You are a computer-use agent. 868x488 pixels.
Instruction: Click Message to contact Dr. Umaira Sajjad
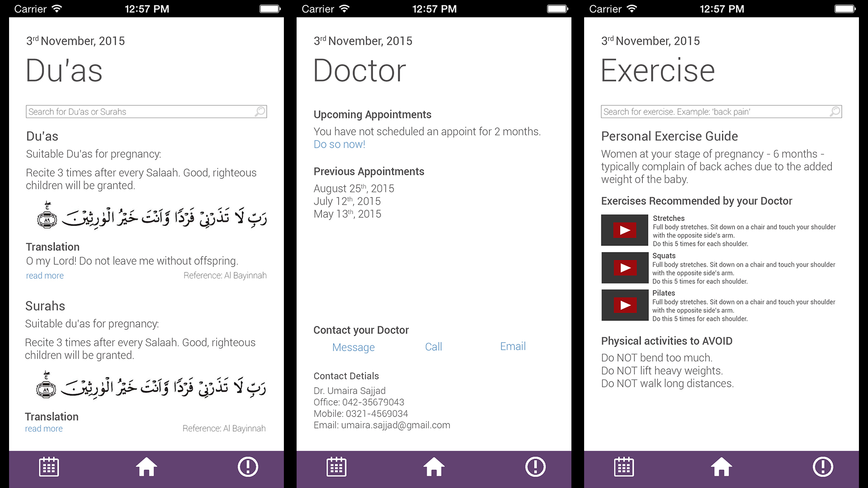(x=353, y=346)
